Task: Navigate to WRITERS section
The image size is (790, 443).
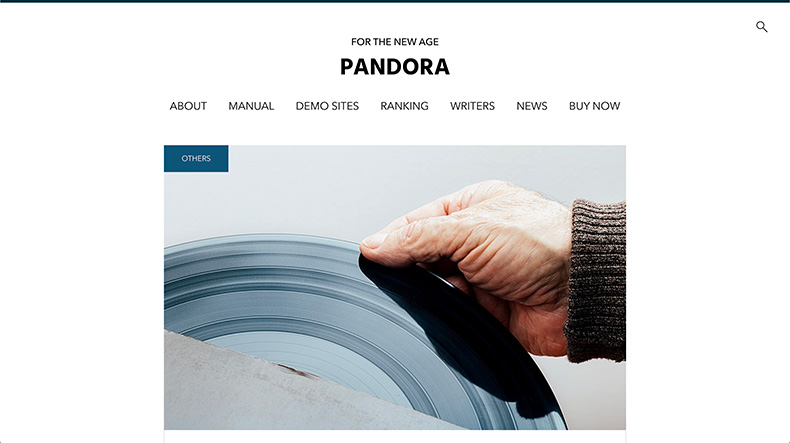Action: [x=472, y=106]
